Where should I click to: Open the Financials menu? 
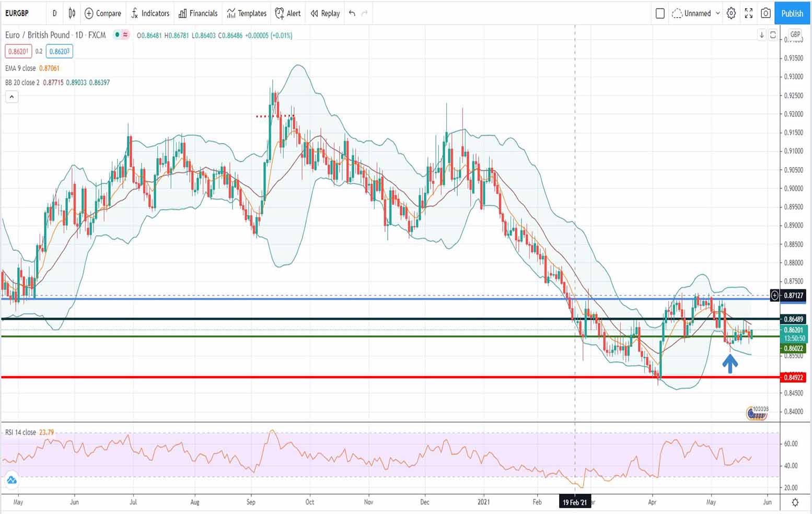[198, 14]
